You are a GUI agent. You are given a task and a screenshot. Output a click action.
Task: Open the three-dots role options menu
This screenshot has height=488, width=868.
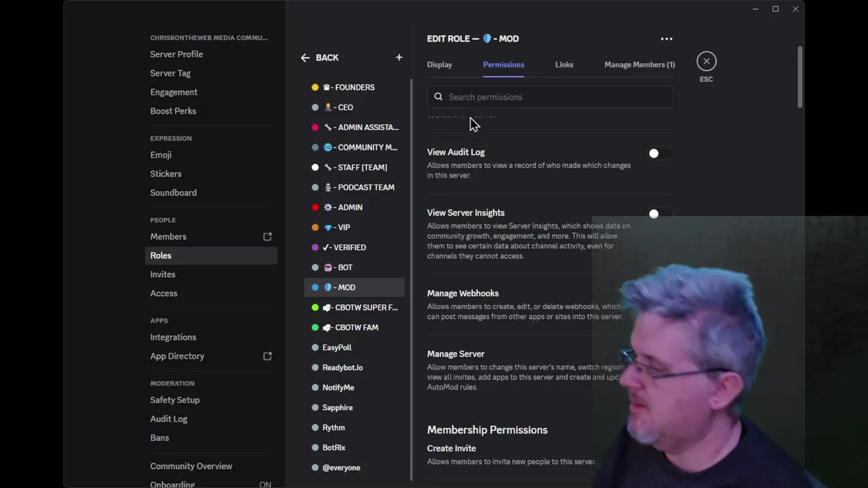click(x=667, y=39)
